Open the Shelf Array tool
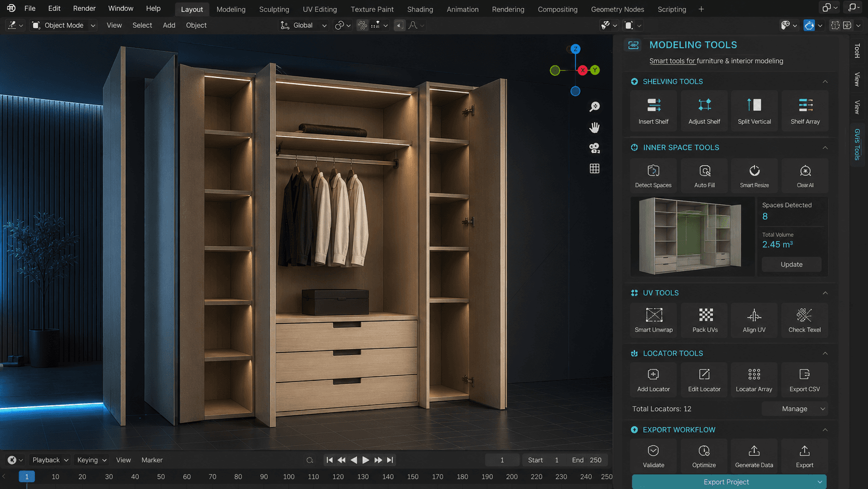This screenshot has width=868, height=489. 805,111
